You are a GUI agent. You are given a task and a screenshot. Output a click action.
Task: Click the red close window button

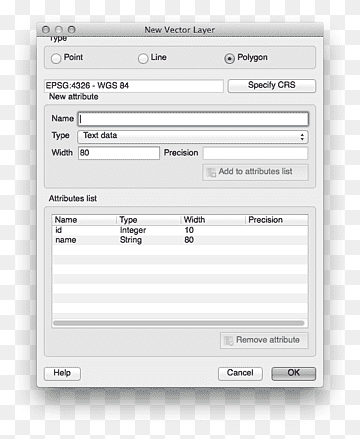46,30
